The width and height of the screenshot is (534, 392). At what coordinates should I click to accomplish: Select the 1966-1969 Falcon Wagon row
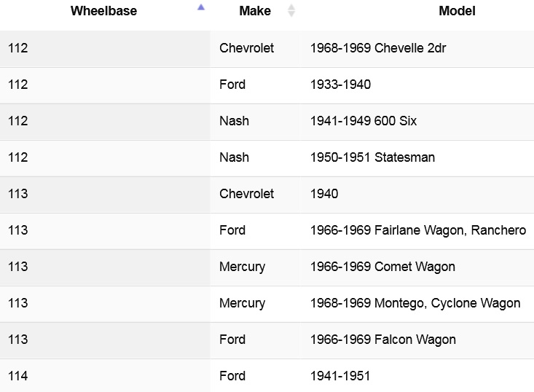(267, 340)
